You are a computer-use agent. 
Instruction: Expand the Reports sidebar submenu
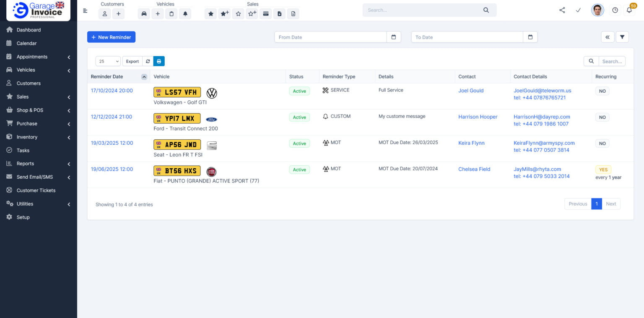pyautogui.click(x=38, y=164)
